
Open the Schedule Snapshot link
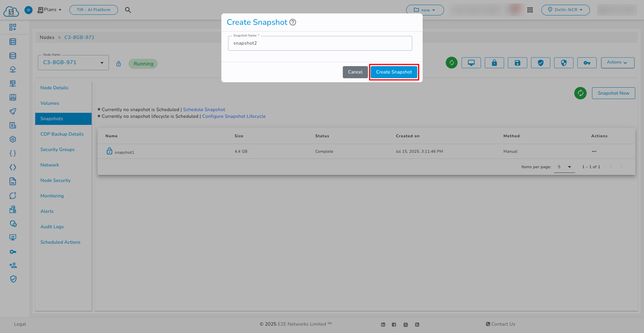pyautogui.click(x=204, y=109)
